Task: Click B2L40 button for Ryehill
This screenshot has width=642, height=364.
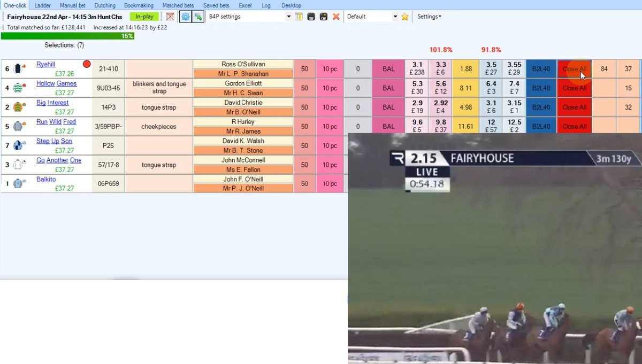Action: (541, 69)
